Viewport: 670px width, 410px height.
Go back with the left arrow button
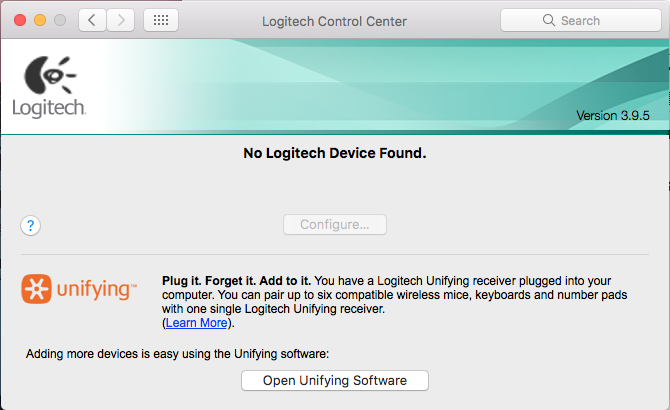(92, 19)
